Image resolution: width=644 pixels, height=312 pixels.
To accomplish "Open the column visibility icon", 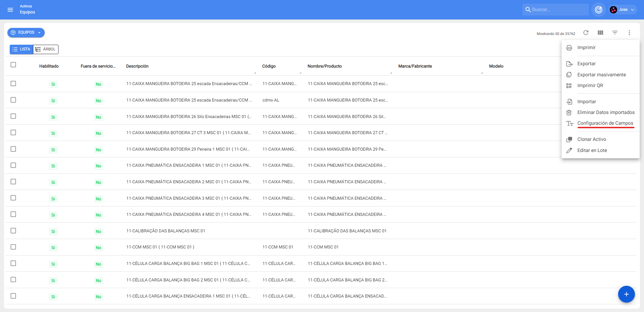I will point(600,33).
